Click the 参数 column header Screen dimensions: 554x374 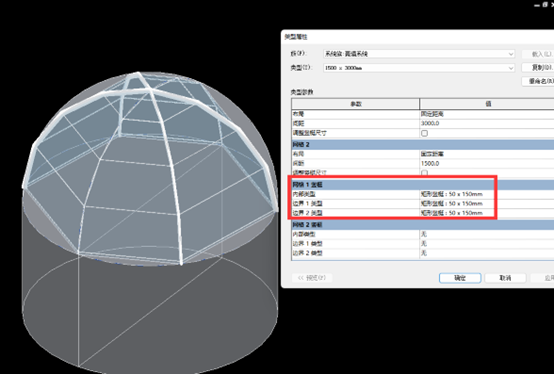coord(355,104)
